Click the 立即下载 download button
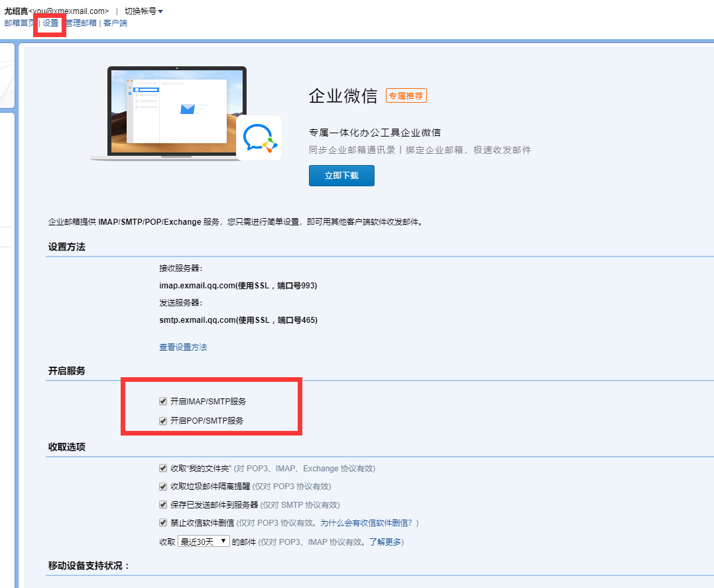 [341, 176]
